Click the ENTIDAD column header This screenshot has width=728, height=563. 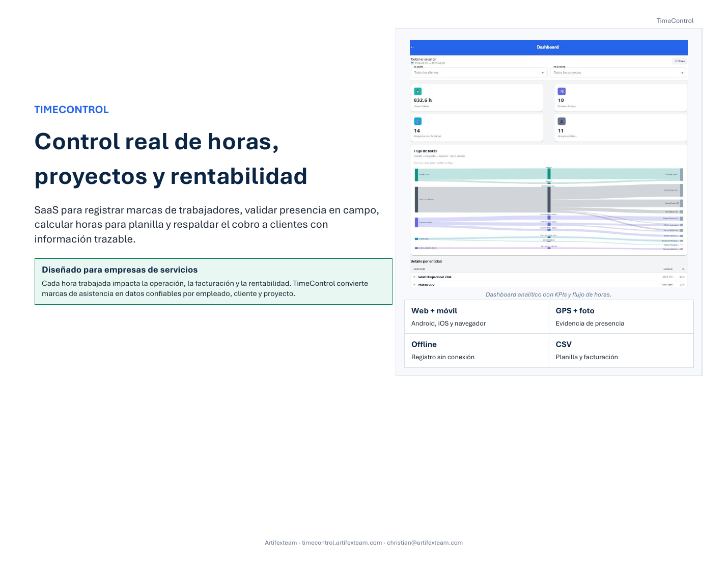tap(419, 269)
